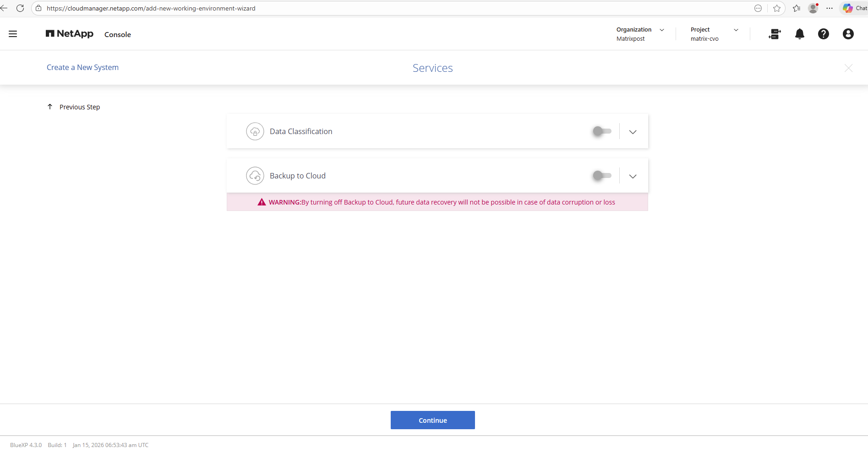Open the user account profile icon

pos(848,34)
